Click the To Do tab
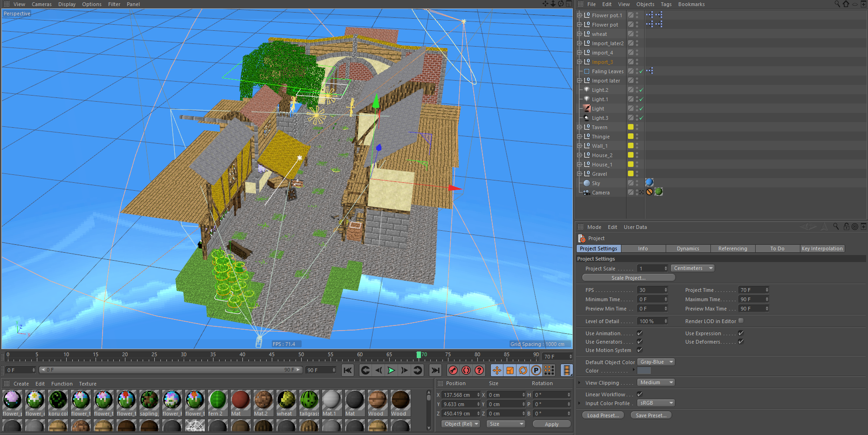 [777, 249]
